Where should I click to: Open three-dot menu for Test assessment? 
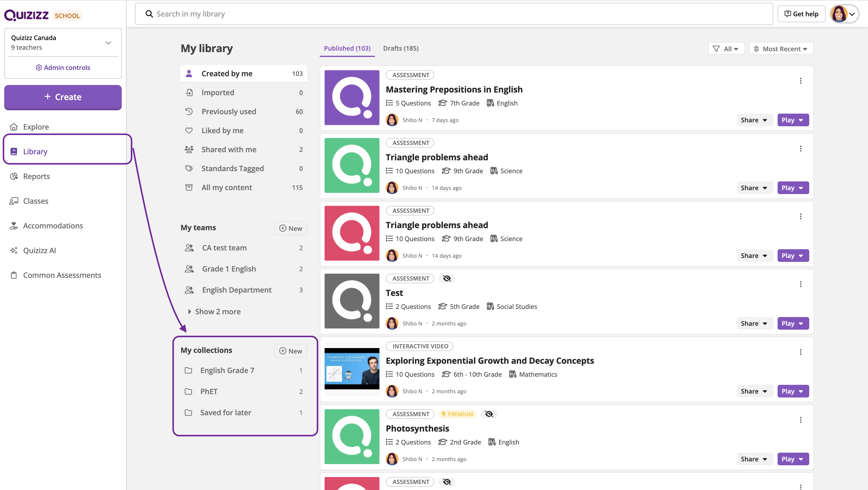[x=800, y=284]
